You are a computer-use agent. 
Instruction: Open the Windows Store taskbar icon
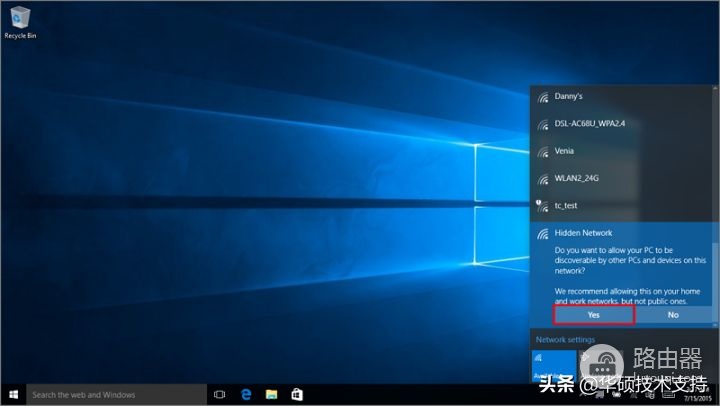(x=297, y=395)
